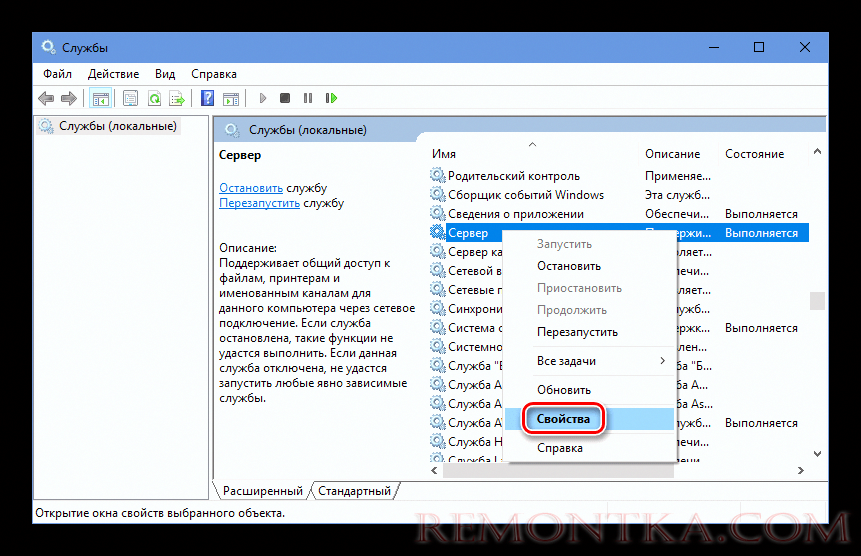Viewport: 861px width, 556px height.
Task: Open the Файл menu
Action: pyautogui.click(x=58, y=74)
